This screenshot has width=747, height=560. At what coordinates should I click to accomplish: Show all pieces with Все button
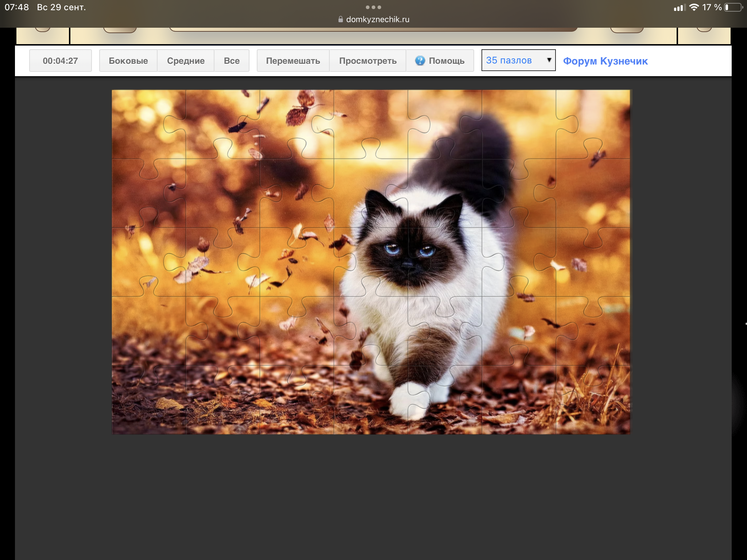click(232, 61)
